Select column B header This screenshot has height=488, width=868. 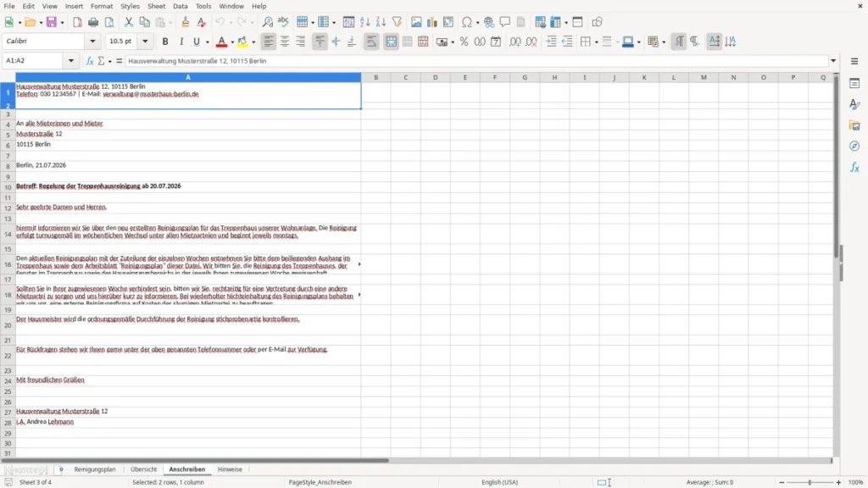tap(376, 77)
